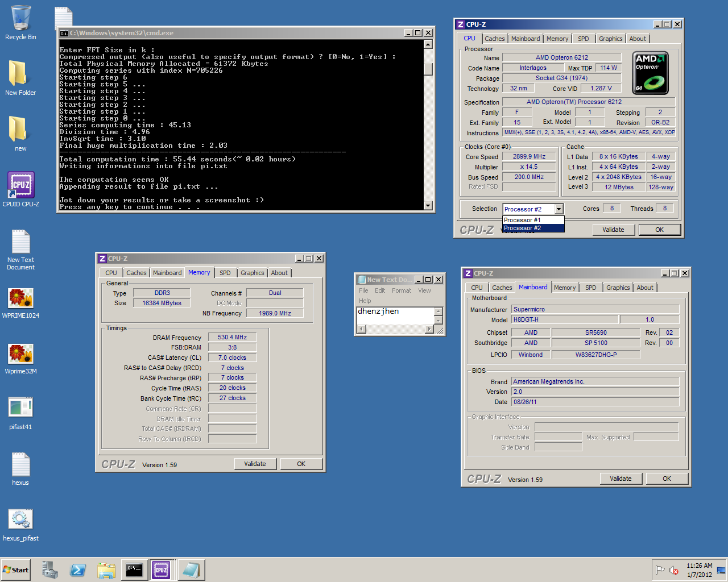Open the New Folder desktop icon

click(x=20, y=78)
